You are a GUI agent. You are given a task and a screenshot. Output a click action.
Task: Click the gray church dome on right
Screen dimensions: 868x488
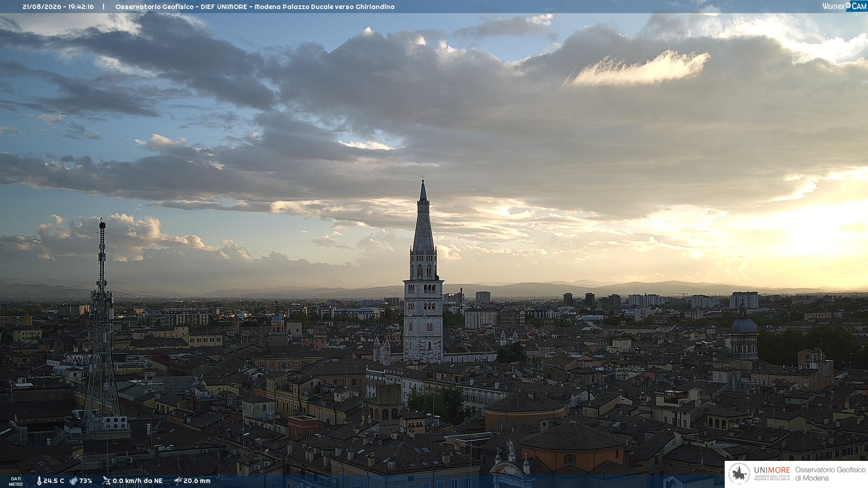pyautogui.click(x=744, y=325)
